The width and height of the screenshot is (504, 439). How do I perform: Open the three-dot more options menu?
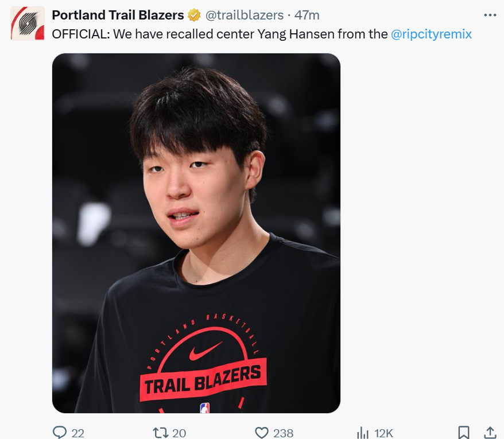[490, 15]
